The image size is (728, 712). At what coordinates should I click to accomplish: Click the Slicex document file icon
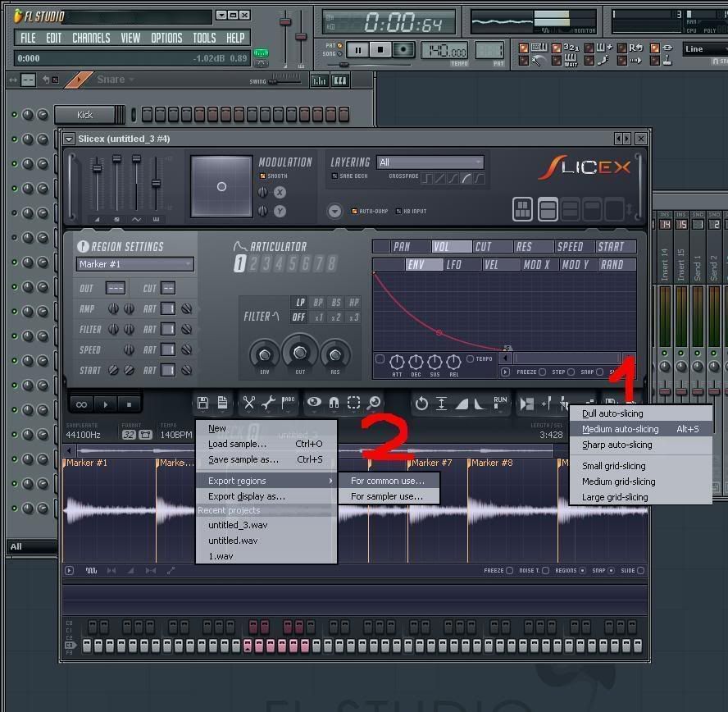[222, 403]
